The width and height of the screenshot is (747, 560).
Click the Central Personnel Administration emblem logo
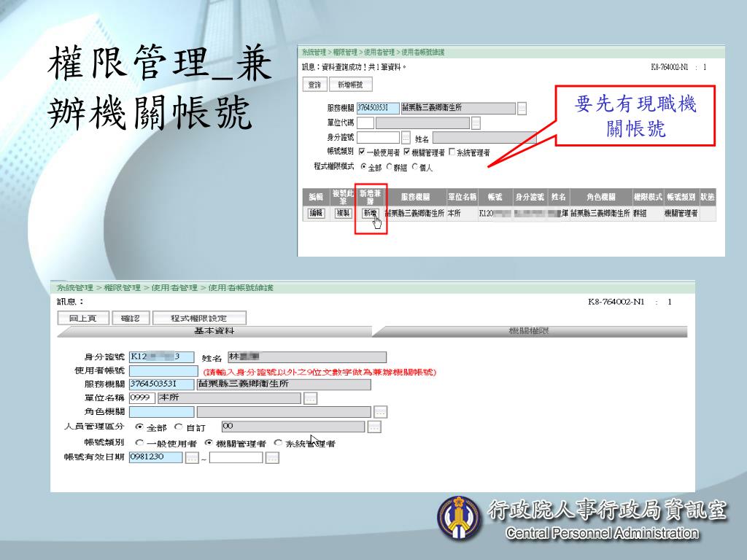tap(459, 518)
